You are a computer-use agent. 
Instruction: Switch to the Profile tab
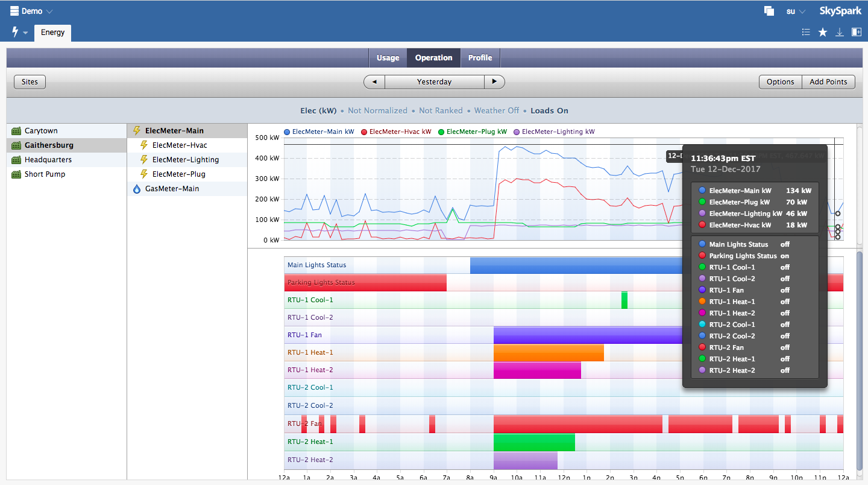(480, 58)
